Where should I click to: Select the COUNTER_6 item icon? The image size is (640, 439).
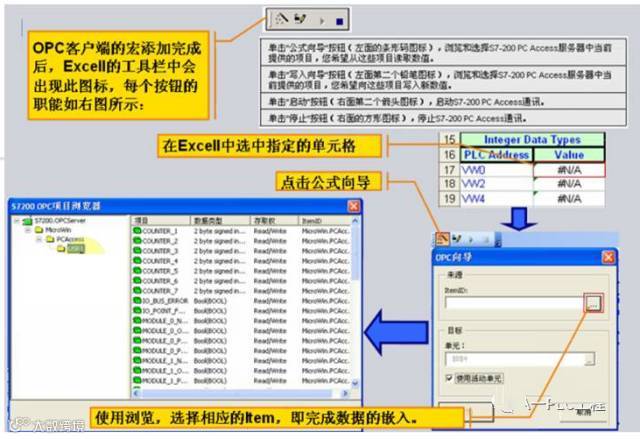[x=137, y=281]
